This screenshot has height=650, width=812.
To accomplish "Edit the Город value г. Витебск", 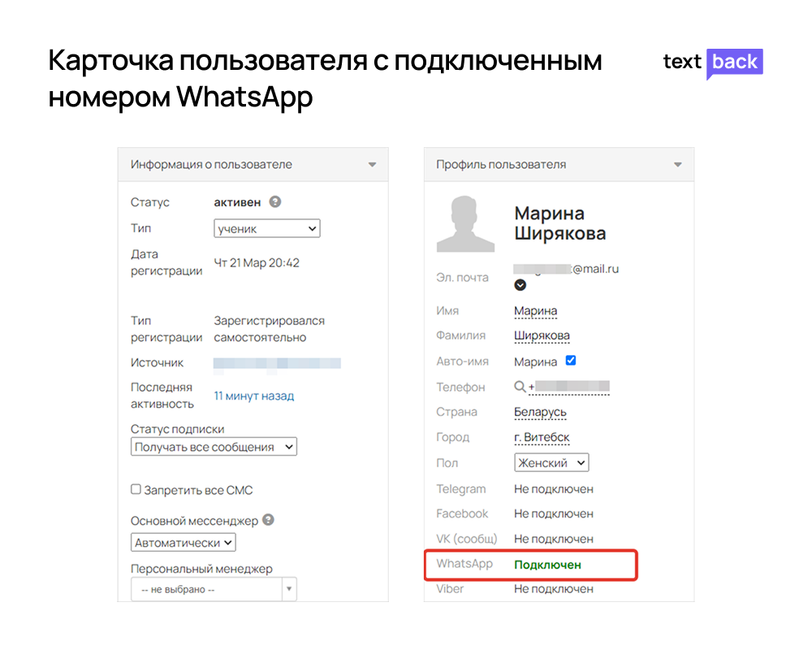I will [542, 437].
